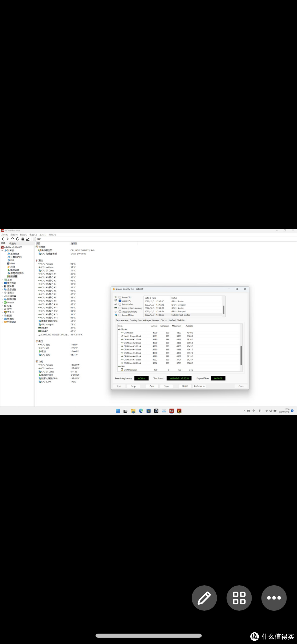This screenshot has height=644, width=297.
Task: Expand the 主板 tree node
Action: tap(2, 280)
